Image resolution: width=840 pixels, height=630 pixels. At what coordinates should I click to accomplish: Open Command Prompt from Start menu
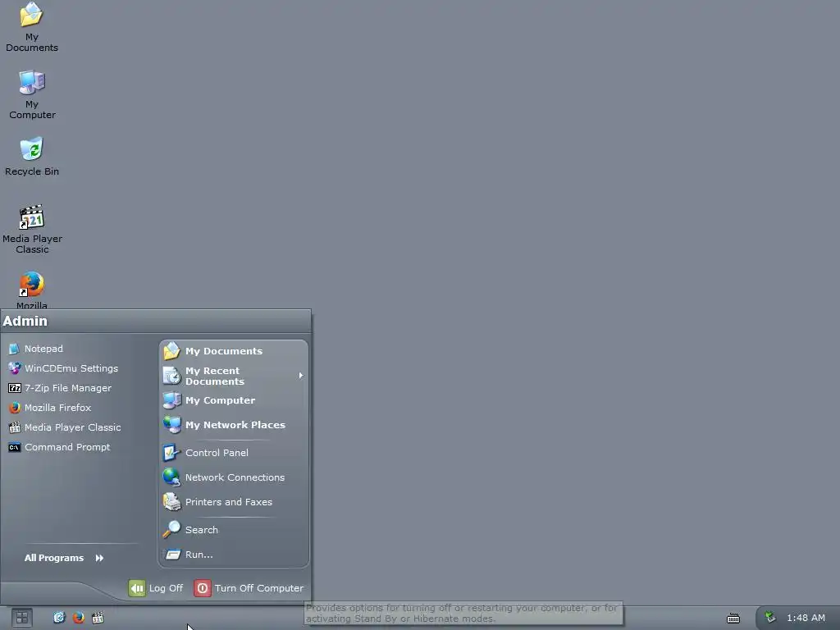pos(59,447)
